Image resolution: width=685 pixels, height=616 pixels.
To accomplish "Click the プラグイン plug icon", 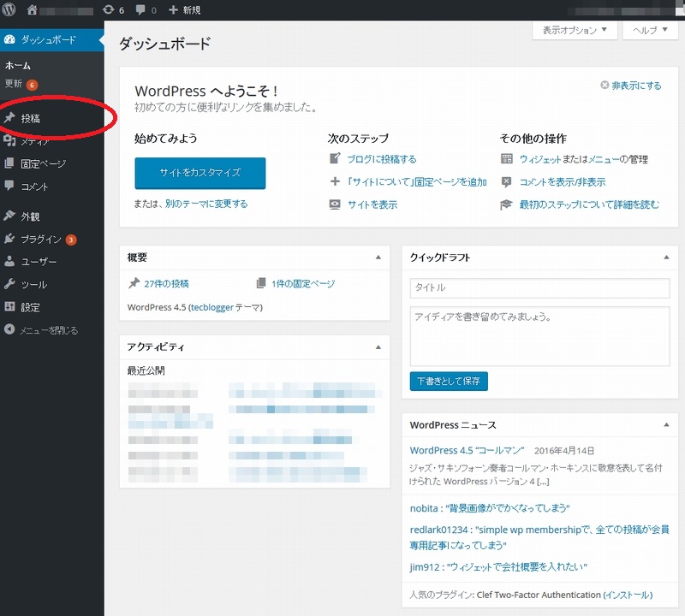I will tap(9, 239).
